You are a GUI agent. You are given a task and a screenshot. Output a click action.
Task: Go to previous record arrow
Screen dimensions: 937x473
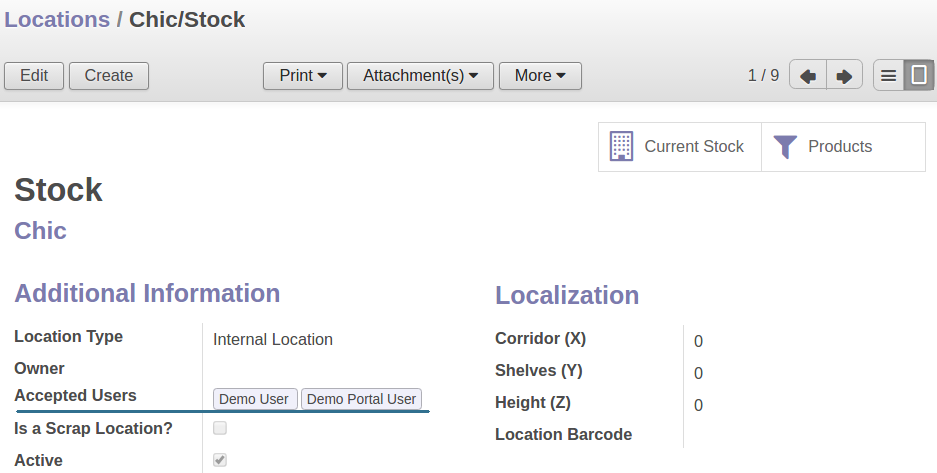coord(808,76)
